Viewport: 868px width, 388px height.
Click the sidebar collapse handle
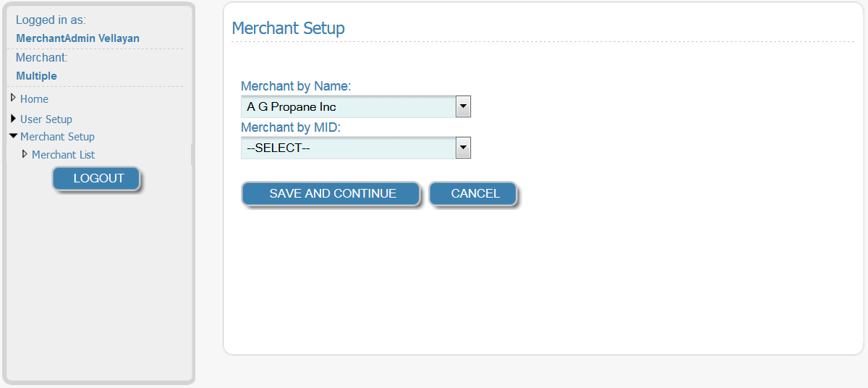tap(192, 154)
